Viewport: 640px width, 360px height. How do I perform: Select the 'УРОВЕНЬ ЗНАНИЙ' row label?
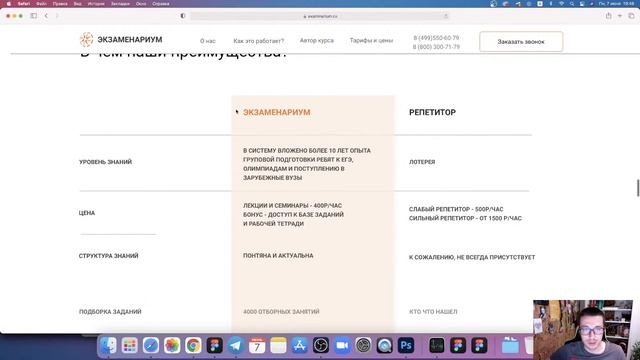[x=105, y=162]
